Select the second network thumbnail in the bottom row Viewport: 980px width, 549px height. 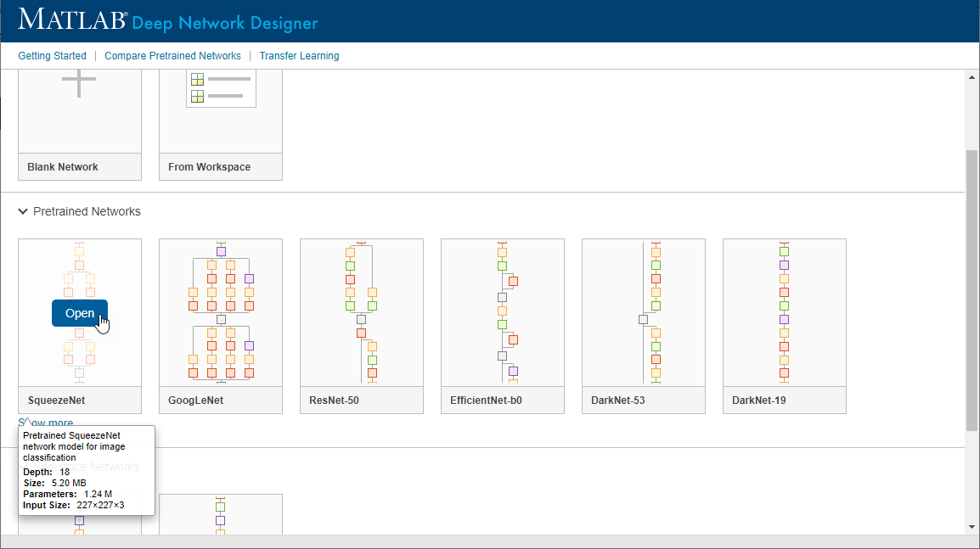tap(221, 515)
